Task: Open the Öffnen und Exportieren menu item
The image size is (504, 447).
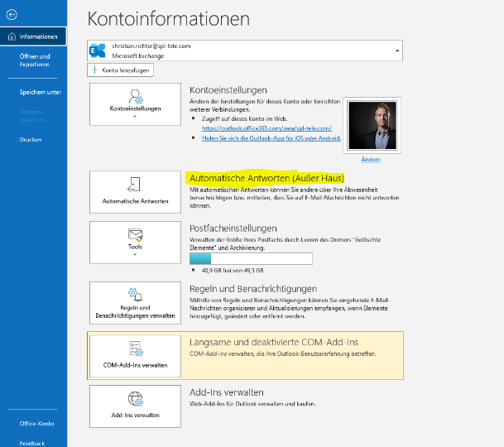Action: [x=35, y=60]
